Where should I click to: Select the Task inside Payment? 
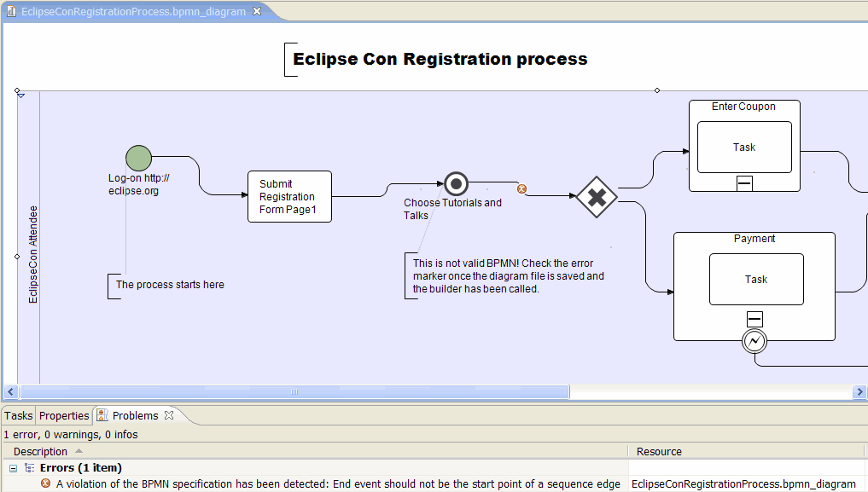click(756, 279)
